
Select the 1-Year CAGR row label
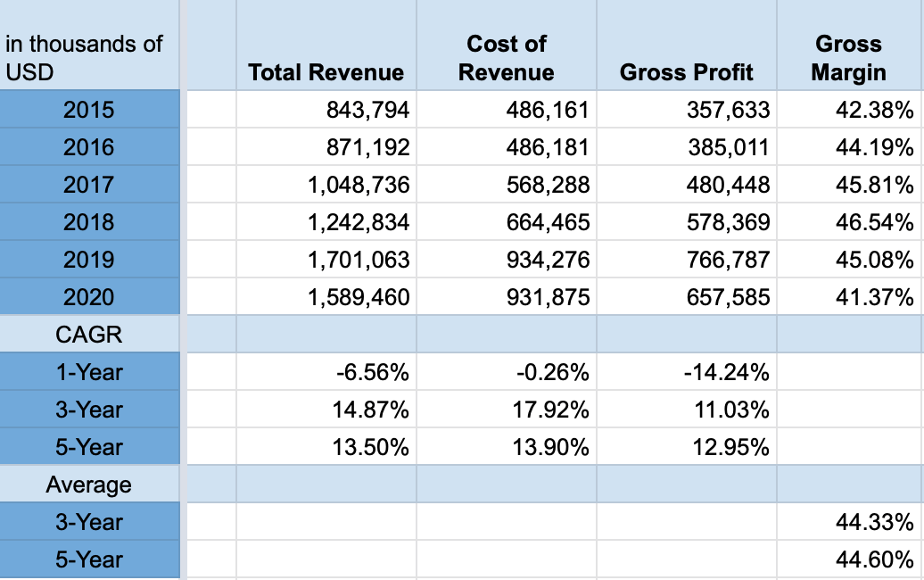tap(88, 372)
